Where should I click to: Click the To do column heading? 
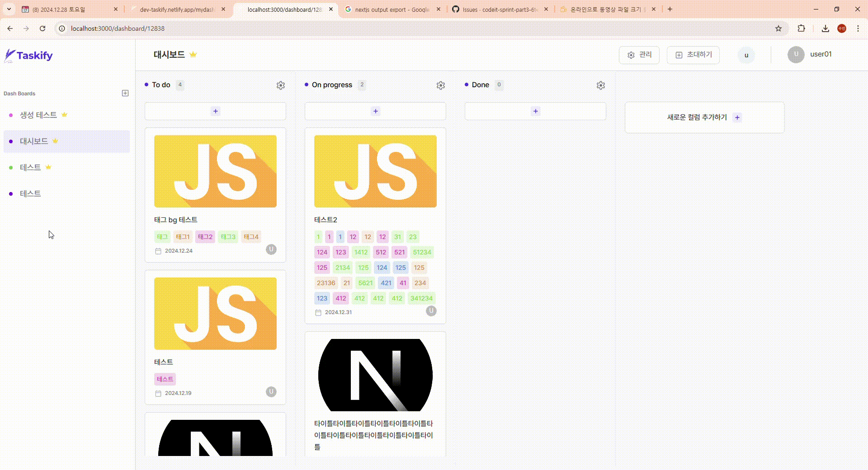161,85
